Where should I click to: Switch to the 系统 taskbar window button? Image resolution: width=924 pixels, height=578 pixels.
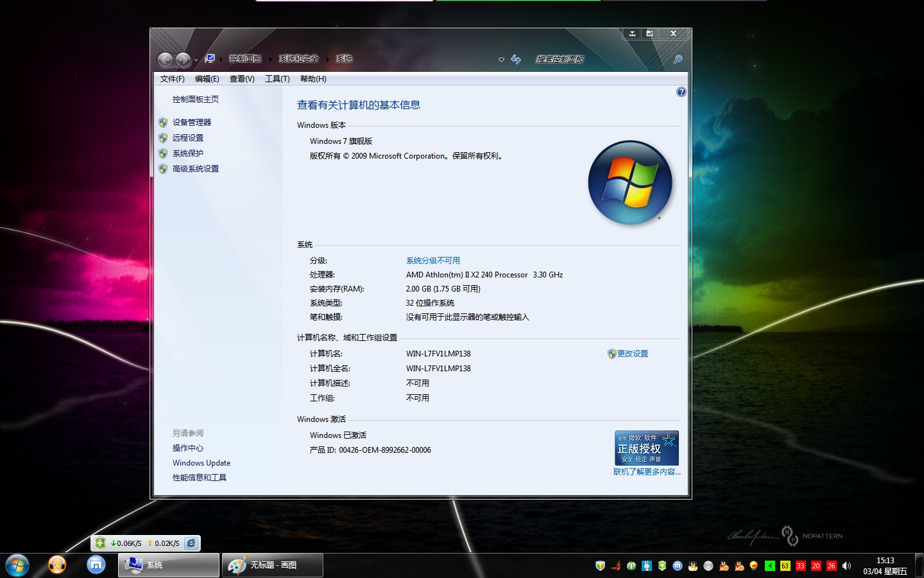(x=169, y=565)
